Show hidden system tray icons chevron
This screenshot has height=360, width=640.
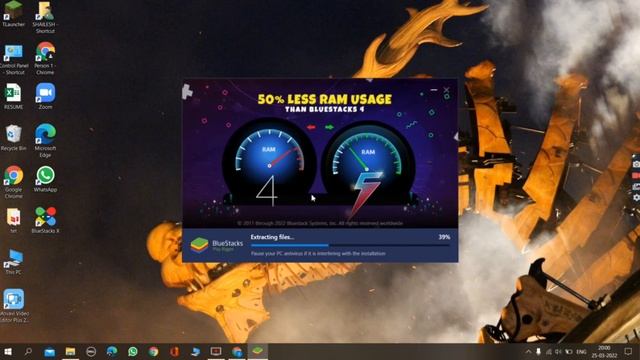coord(529,351)
